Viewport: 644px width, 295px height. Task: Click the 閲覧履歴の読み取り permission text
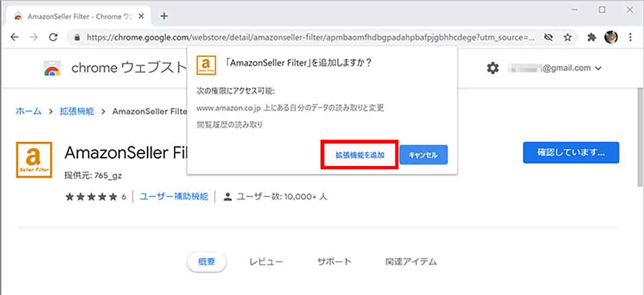[230, 124]
